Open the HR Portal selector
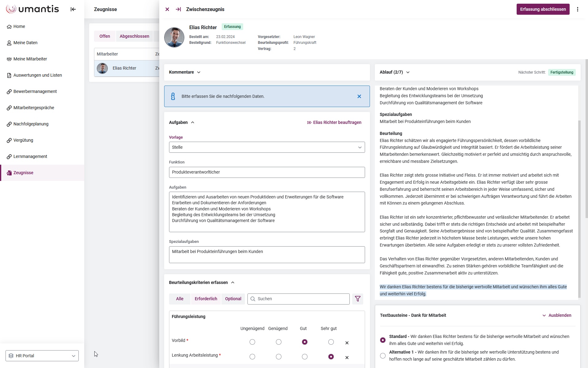Image resolution: width=588 pixels, height=368 pixels. tap(42, 356)
